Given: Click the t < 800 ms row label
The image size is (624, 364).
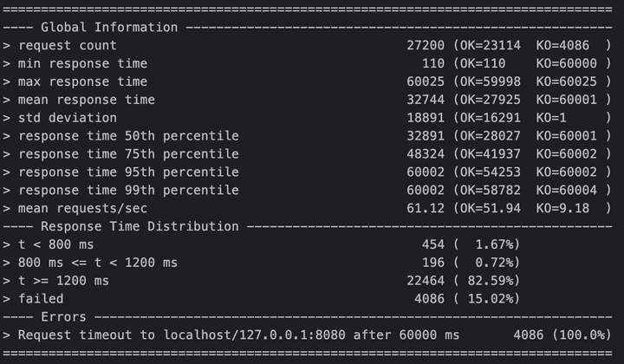Looking at the screenshot, I should coord(55,244).
